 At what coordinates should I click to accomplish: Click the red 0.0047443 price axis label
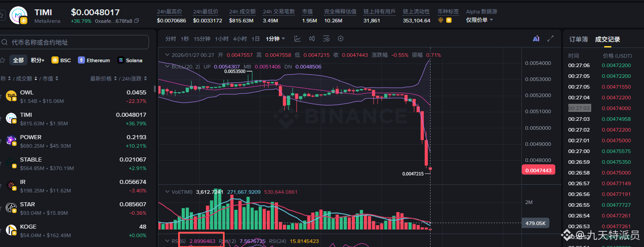click(x=538, y=170)
